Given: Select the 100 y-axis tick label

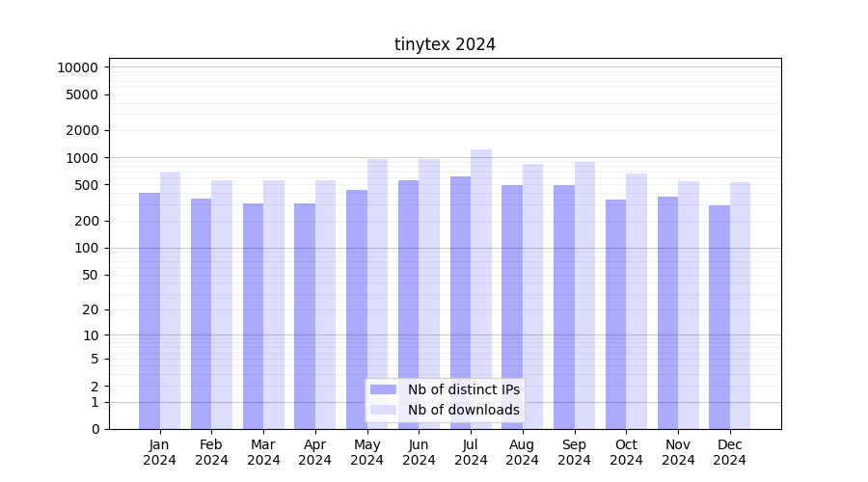Looking at the screenshot, I should (85, 248).
